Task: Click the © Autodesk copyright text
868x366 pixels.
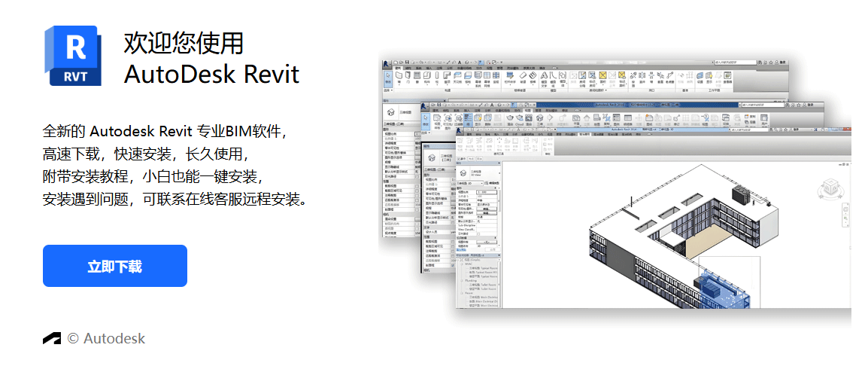Action: tap(106, 339)
